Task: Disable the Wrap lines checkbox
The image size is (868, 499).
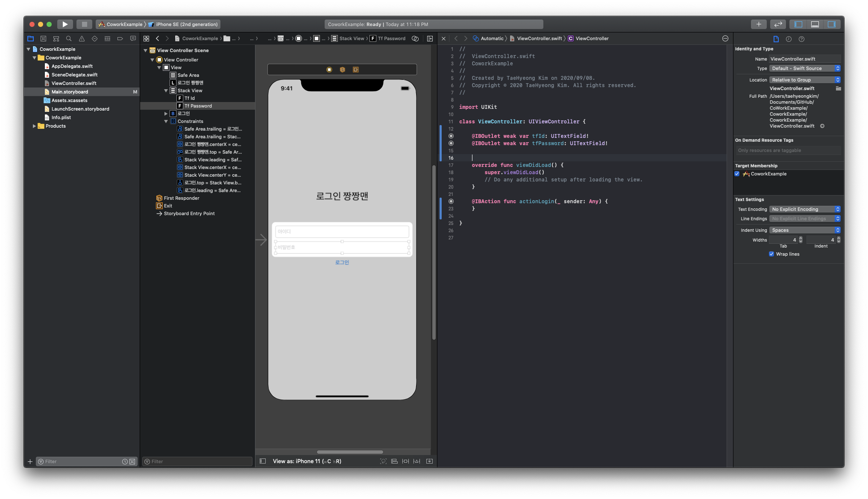Action: coord(771,254)
